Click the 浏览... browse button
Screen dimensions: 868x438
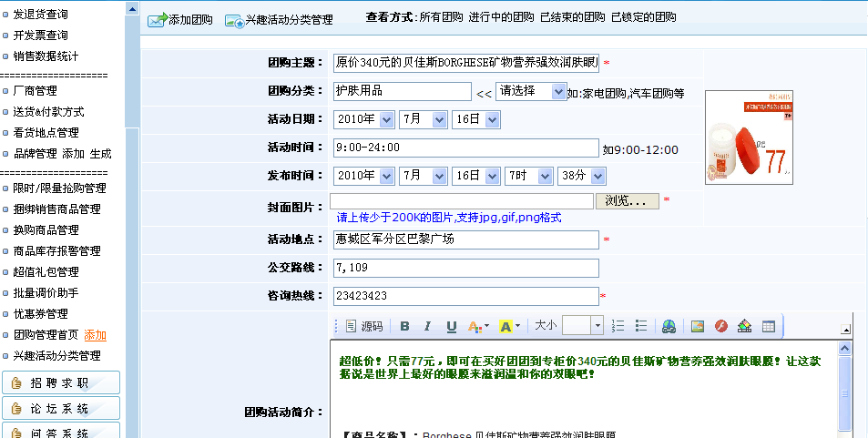click(x=628, y=201)
